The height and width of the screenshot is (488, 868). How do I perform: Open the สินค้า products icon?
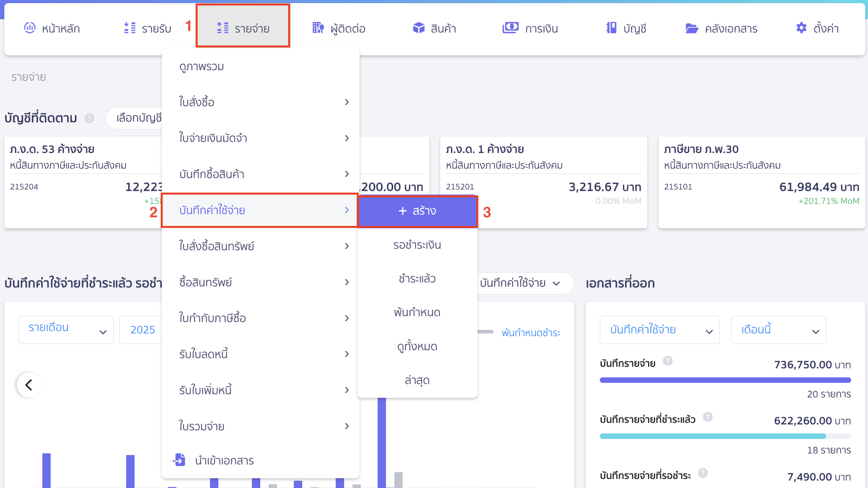pos(418,28)
